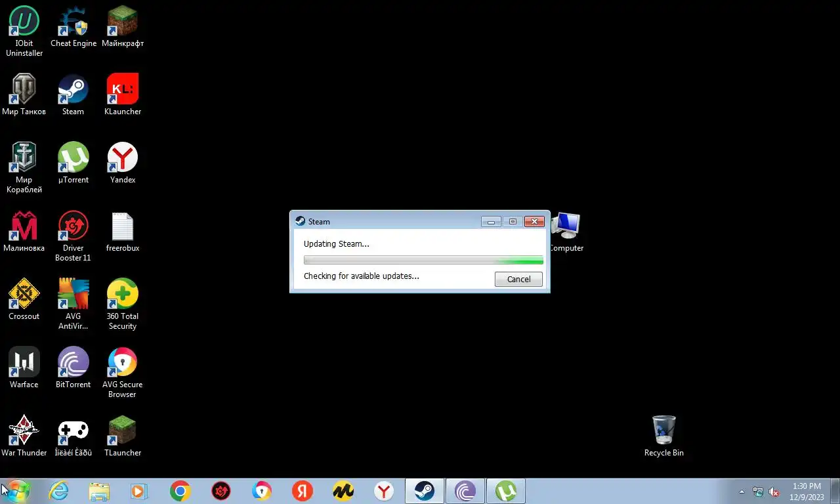Viewport: 840px width, 504px height.
Task: Open Yandex Browser white icon on taskbar
Action: [x=384, y=491]
